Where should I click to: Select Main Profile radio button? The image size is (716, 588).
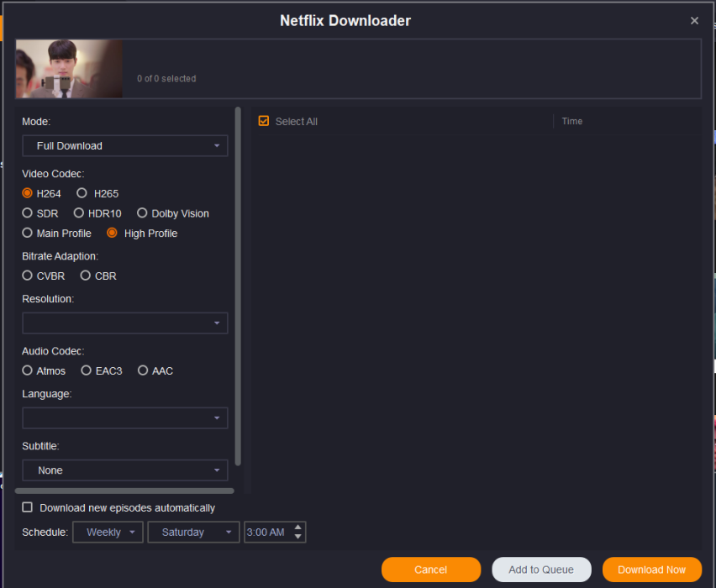(28, 234)
